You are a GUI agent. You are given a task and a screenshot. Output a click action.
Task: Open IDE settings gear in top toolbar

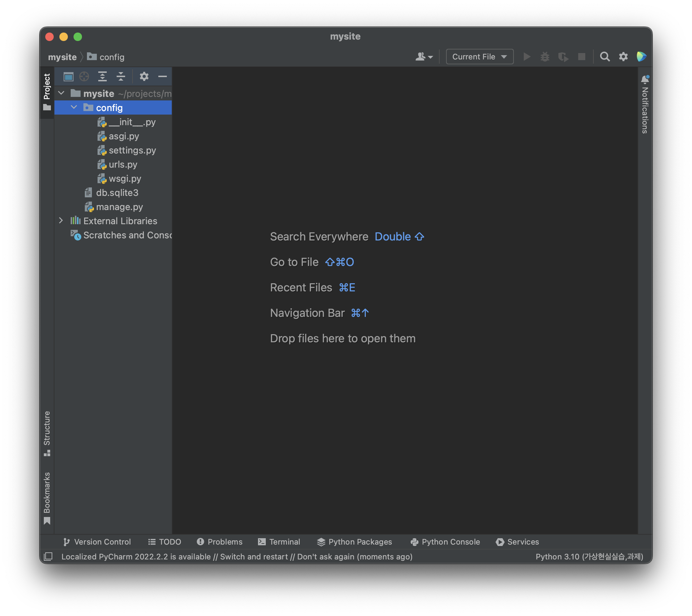coord(623,57)
